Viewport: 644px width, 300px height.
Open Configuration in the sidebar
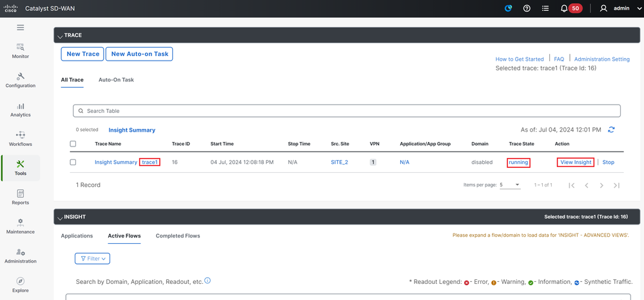tap(20, 80)
